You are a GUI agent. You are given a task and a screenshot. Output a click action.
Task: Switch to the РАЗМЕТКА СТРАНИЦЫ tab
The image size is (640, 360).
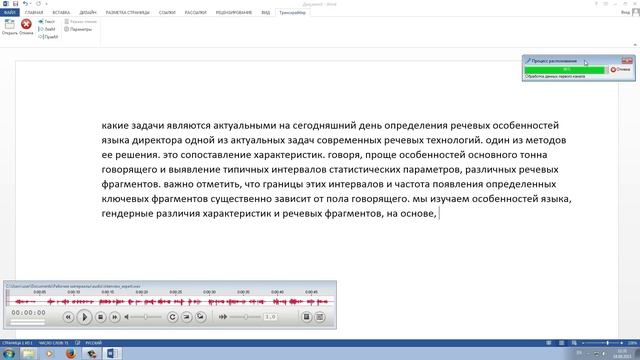128,13
